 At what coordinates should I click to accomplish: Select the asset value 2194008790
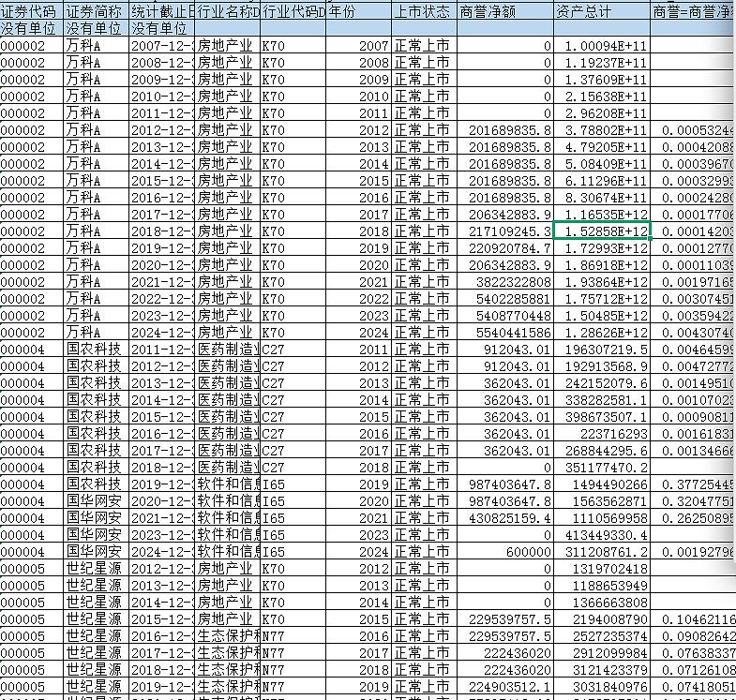coord(602,618)
